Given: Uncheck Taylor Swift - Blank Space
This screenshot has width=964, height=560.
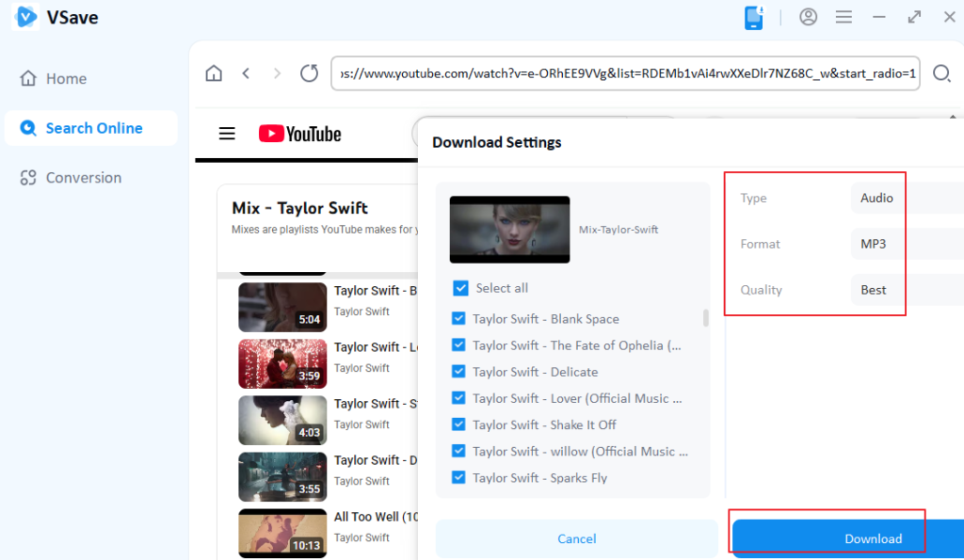Looking at the screenshot, I should coord(459,319).
